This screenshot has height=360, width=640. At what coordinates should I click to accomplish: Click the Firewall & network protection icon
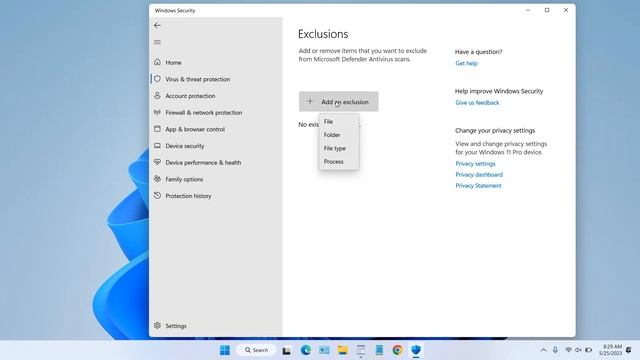(157, 112)
